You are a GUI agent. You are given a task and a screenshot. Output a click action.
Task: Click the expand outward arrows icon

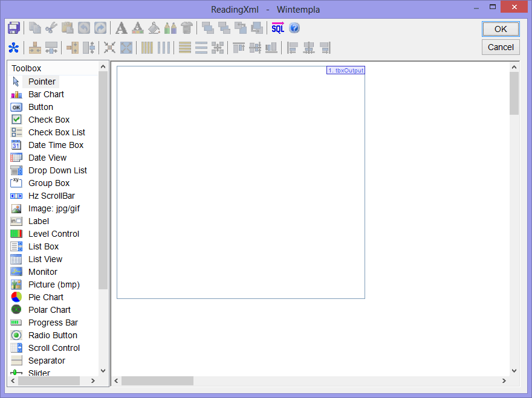click(x=126, y=48)
